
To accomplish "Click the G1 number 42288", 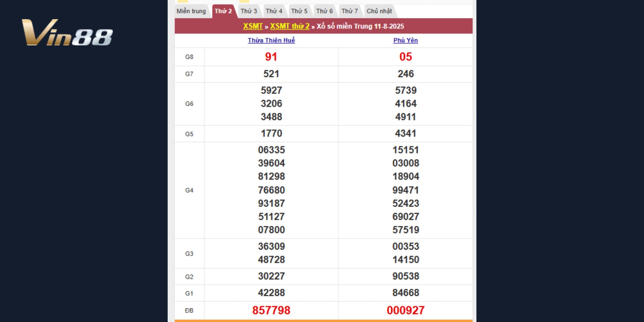I will (271, 293).
